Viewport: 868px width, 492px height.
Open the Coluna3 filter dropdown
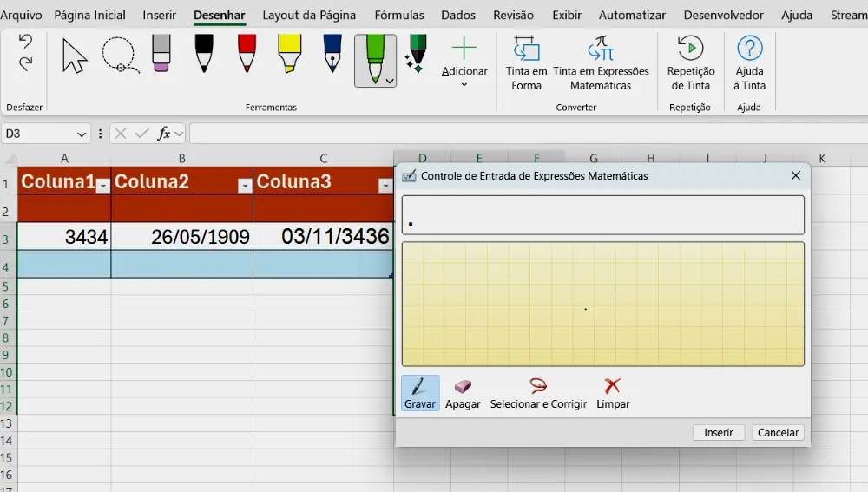(386, 186)
